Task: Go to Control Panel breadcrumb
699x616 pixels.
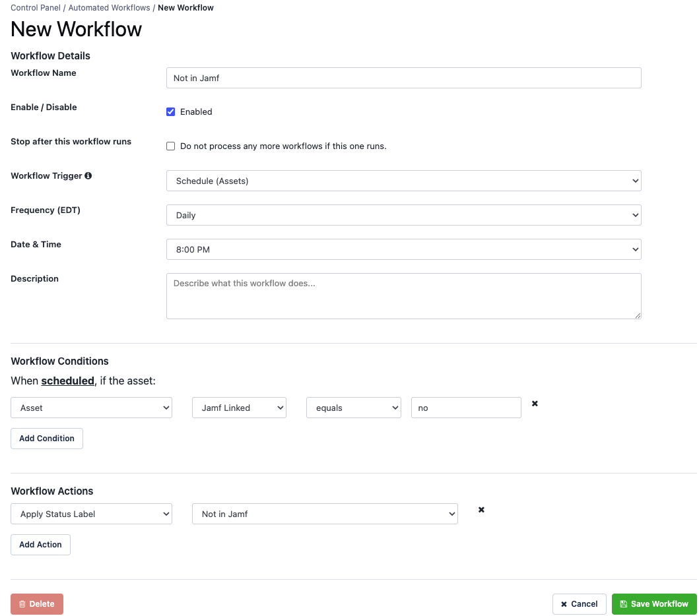Action: (36, 7)
